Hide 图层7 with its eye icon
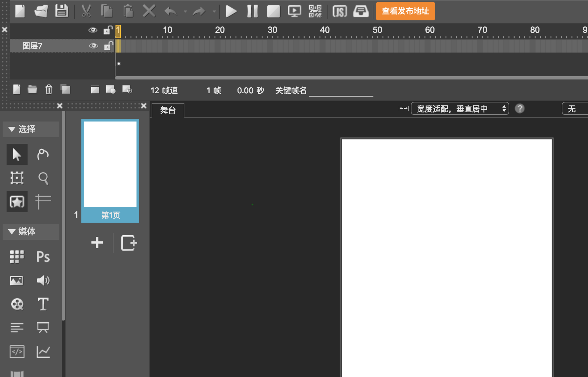 point(94,46)
